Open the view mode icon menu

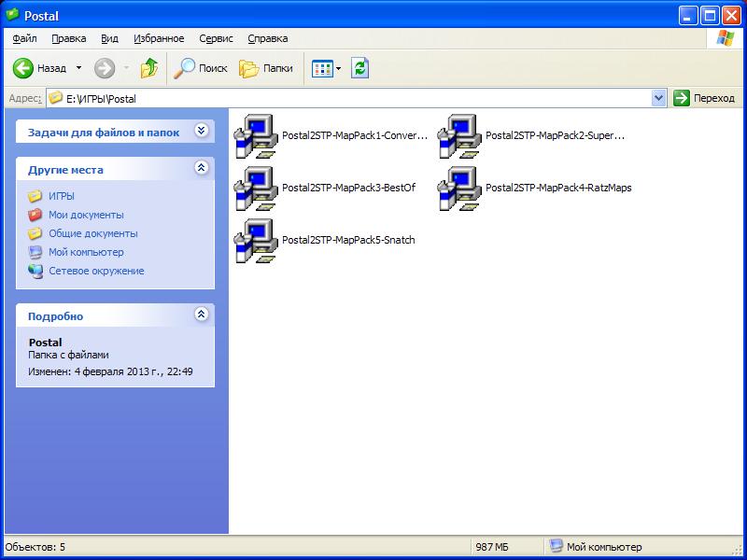(x=322, y=69)
